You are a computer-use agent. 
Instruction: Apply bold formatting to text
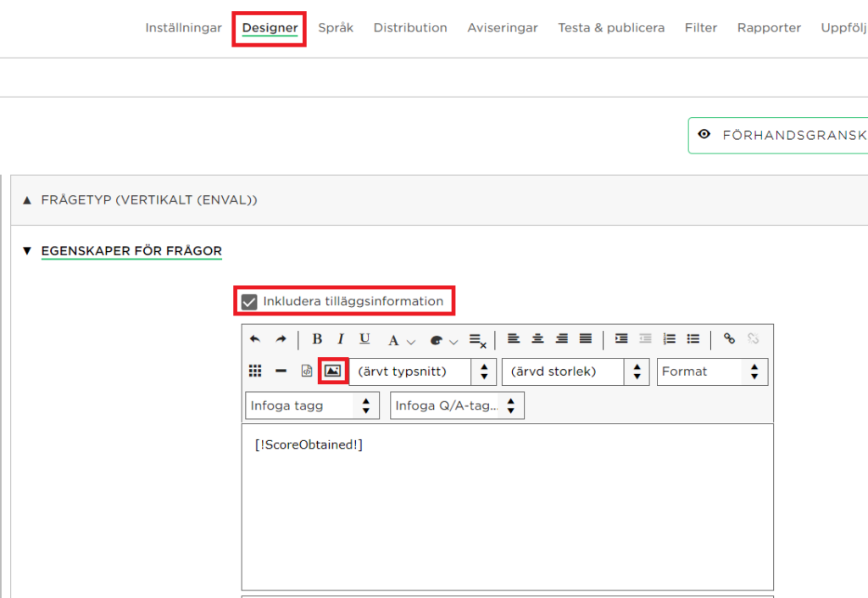tap(317, 339)
